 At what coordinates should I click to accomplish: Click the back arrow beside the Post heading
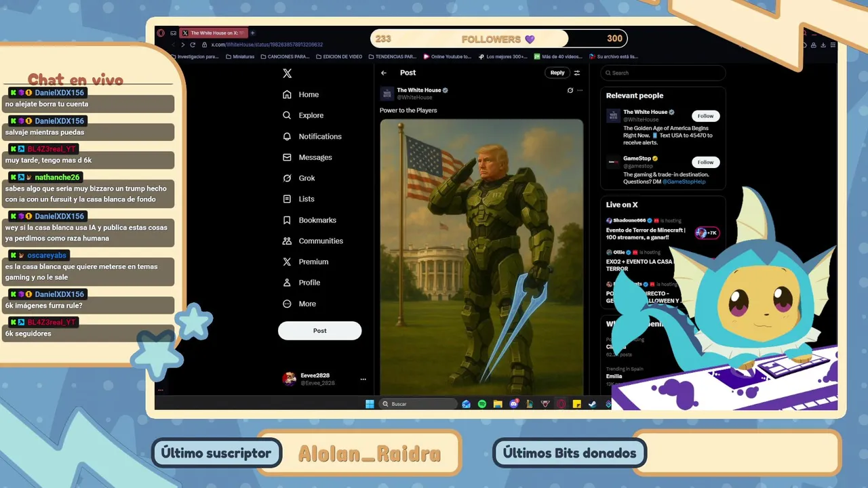click(384, 73)
